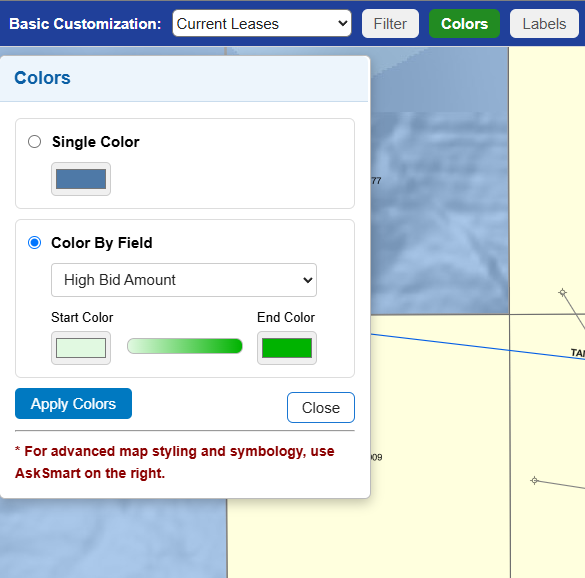Click the upper well symbol on the map
585x578 pixels.
pyautogui.click(x=563, y=293)
